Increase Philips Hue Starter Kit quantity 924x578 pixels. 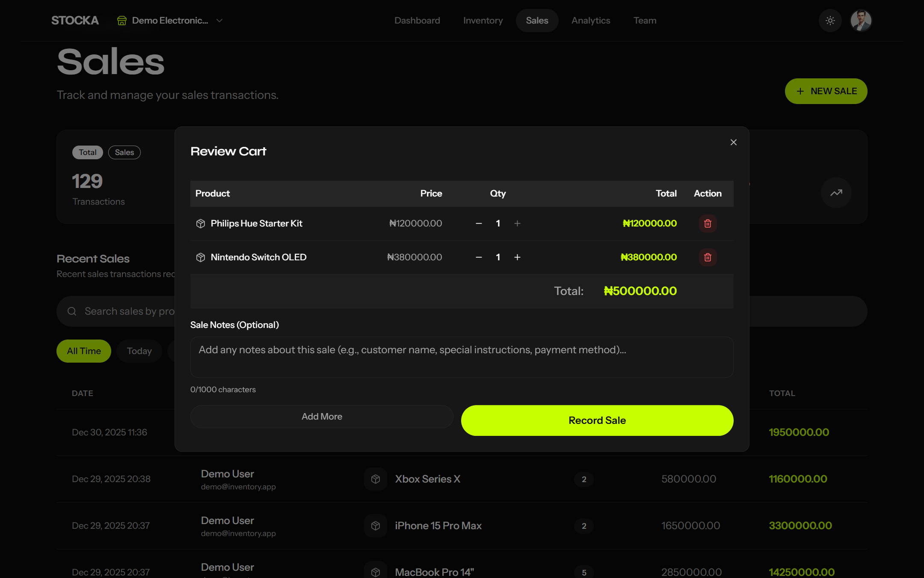tap(517, 223)
